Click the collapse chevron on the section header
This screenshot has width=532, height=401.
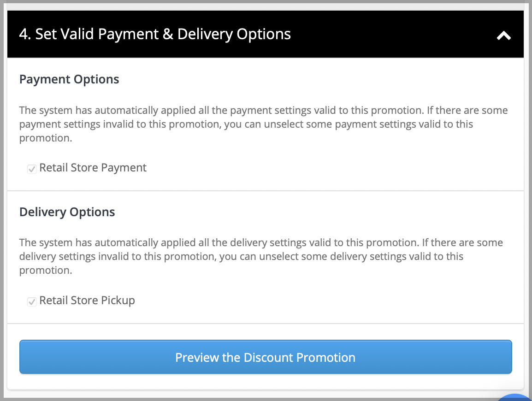[503, 35]
